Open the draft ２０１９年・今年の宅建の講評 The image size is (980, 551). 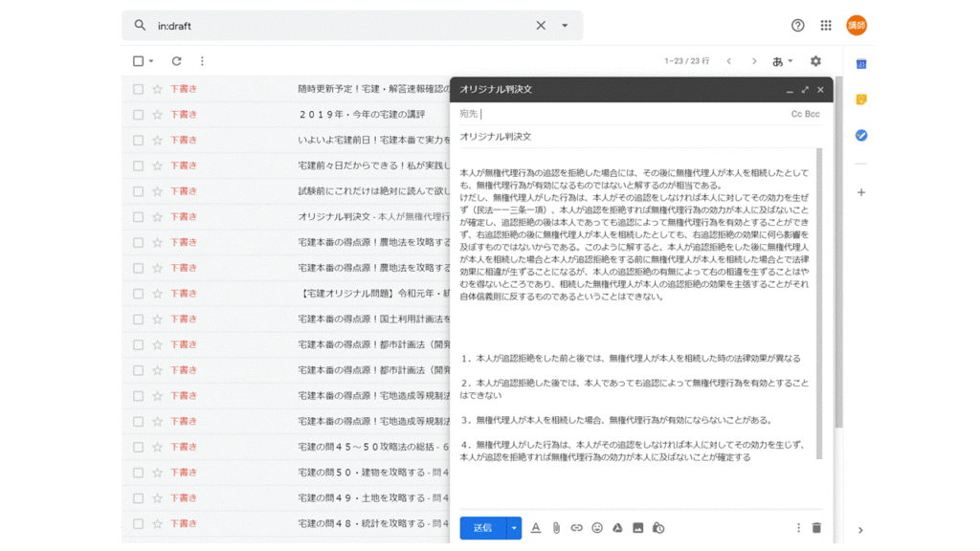[362, 115]
